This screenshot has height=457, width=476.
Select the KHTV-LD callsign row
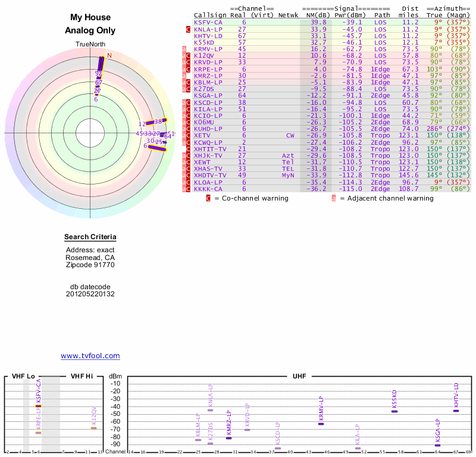(x=208, y=36)
